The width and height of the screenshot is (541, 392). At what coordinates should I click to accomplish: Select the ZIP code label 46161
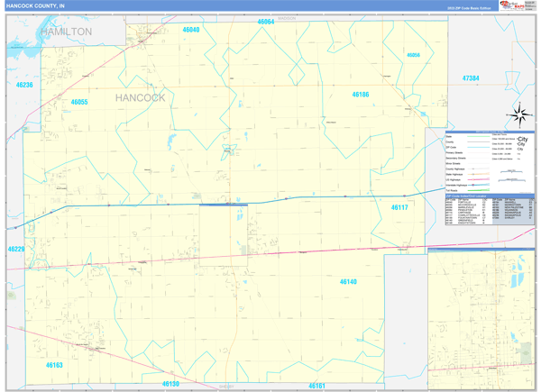click(x=316, y=386)
